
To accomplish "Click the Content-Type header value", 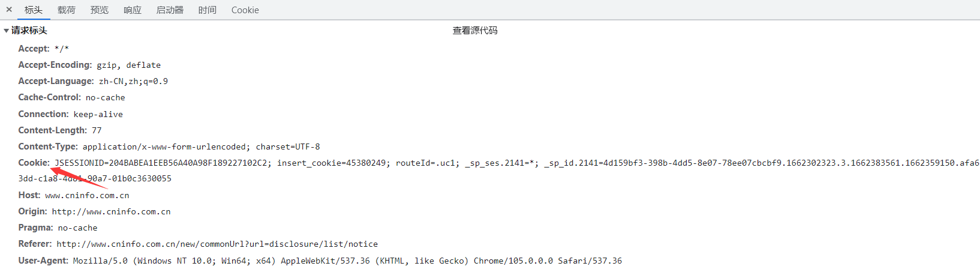I will (x=201, y=147).
